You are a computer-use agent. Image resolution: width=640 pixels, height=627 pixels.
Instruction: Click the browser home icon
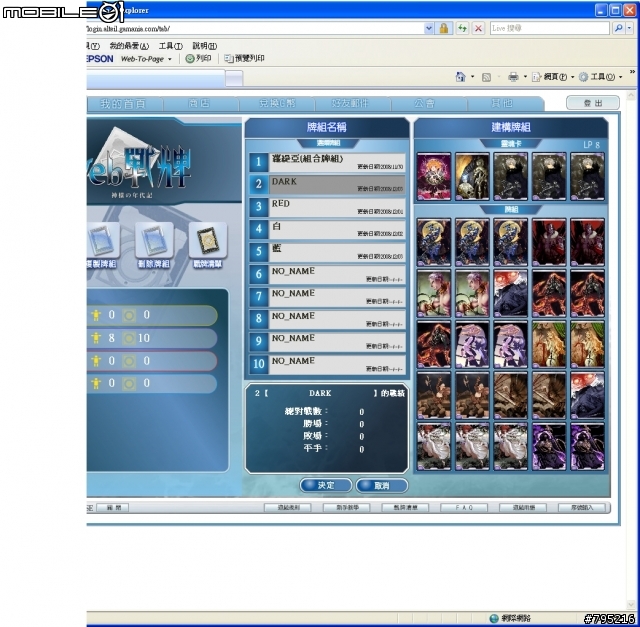tap(460, 77)
